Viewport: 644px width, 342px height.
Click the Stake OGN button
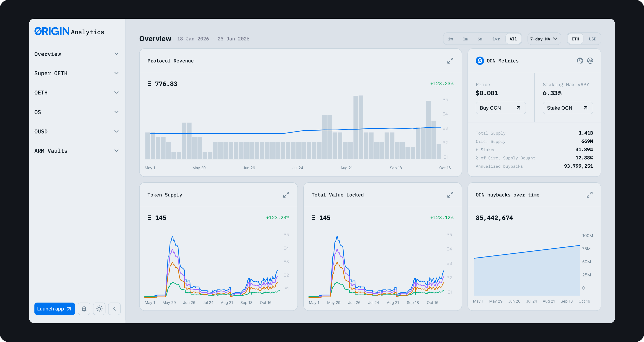(x=568, y=108)
